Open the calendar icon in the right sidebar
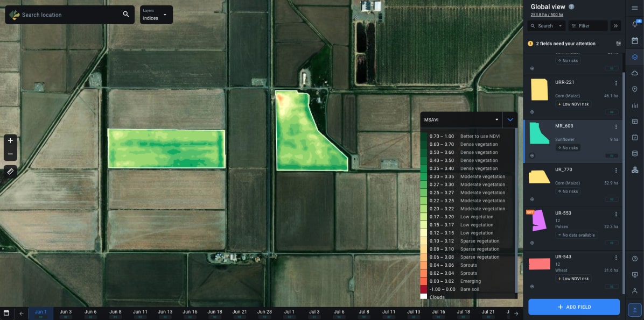Image resolution: width=644 pixels, height=320 pixels. pyautogui.click(x=634, y=41)
